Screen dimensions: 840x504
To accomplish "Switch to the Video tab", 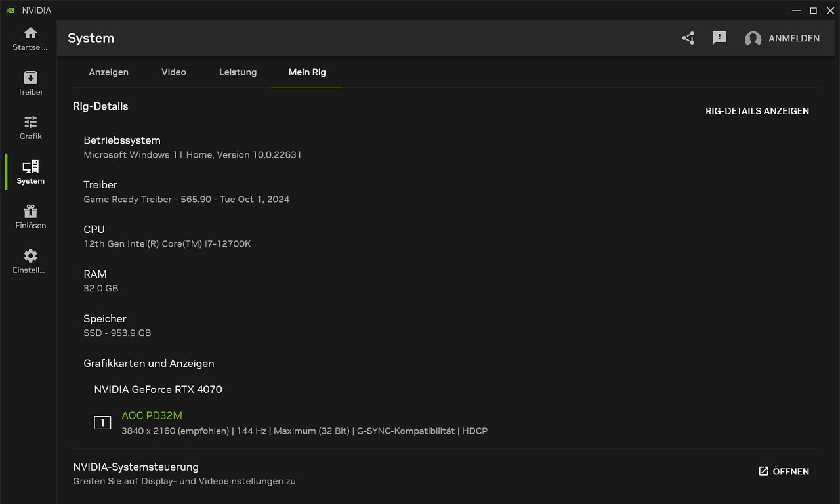I will pos(174,72).
